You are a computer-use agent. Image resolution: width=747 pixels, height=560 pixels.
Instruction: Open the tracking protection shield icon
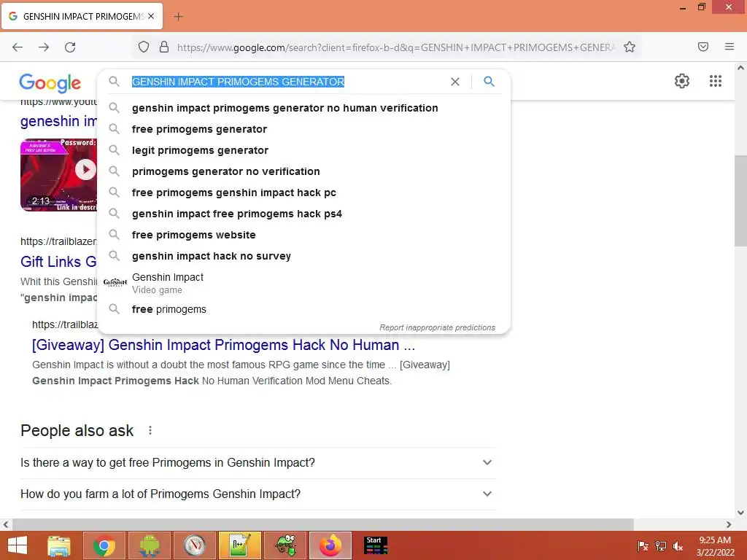[144, 47]
